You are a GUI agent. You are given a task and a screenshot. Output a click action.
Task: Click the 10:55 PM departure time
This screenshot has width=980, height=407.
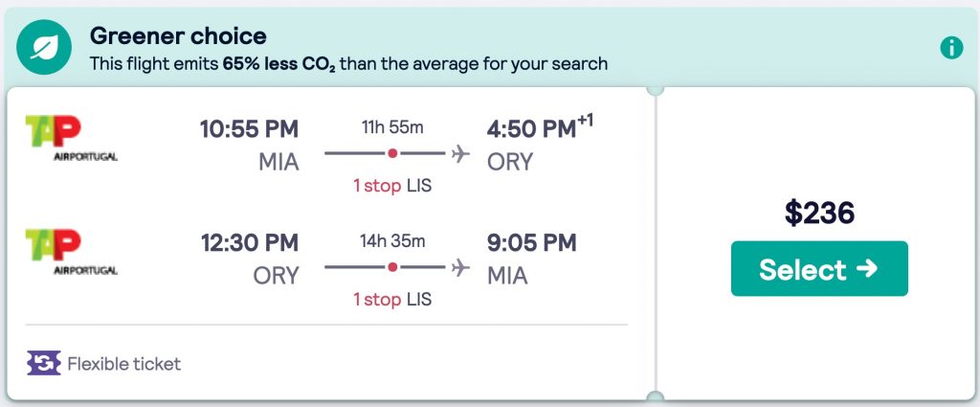pos(249,129)
